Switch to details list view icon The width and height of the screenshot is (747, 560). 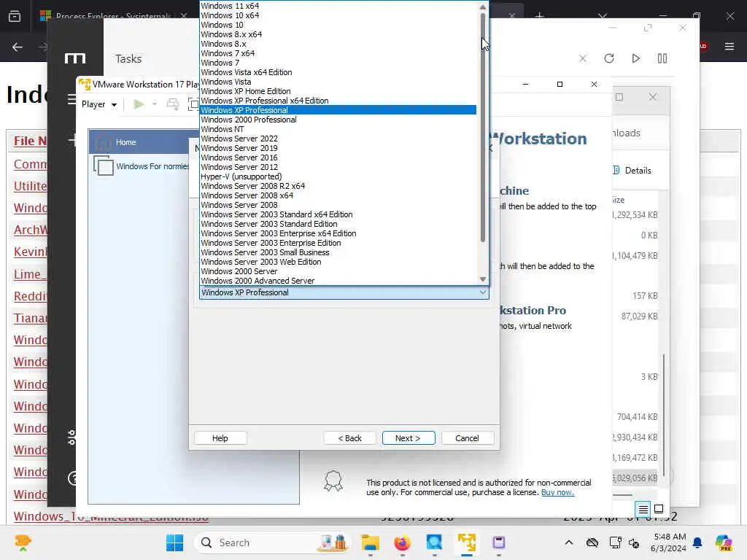pyautogui.click(x=643, y=510)
